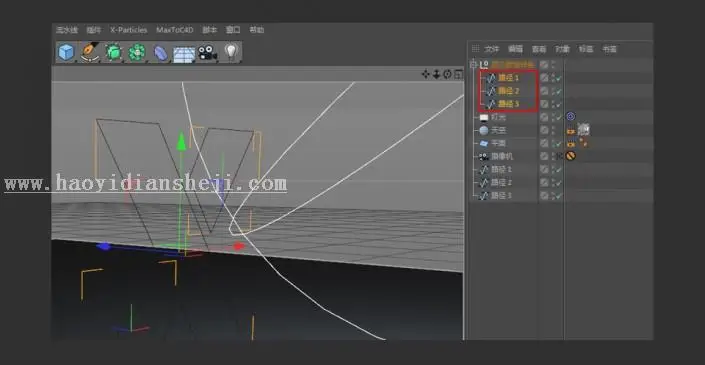Viewport: 705px width, 365px height.
Task: Toggle enable checkmark for 灯光
Action: pyautogui.click(x=558, y=117)
